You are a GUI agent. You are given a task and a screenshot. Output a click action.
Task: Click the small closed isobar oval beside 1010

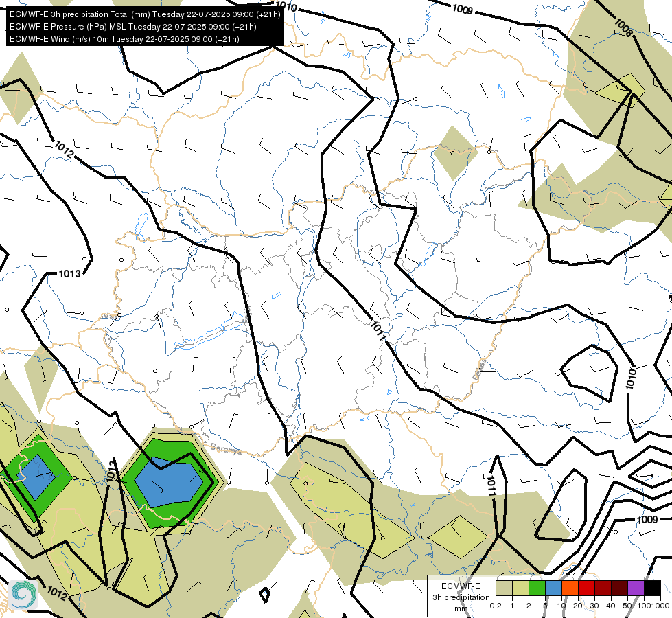[x=589, y=373]
